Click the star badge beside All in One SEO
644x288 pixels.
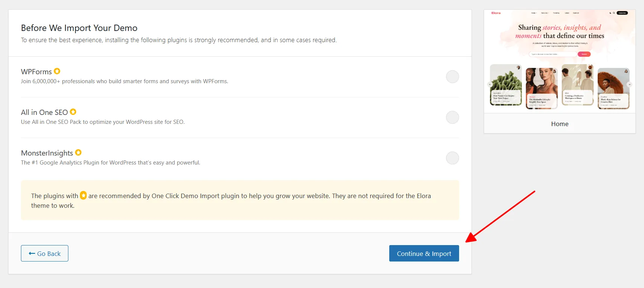click(x=73, y=112)
